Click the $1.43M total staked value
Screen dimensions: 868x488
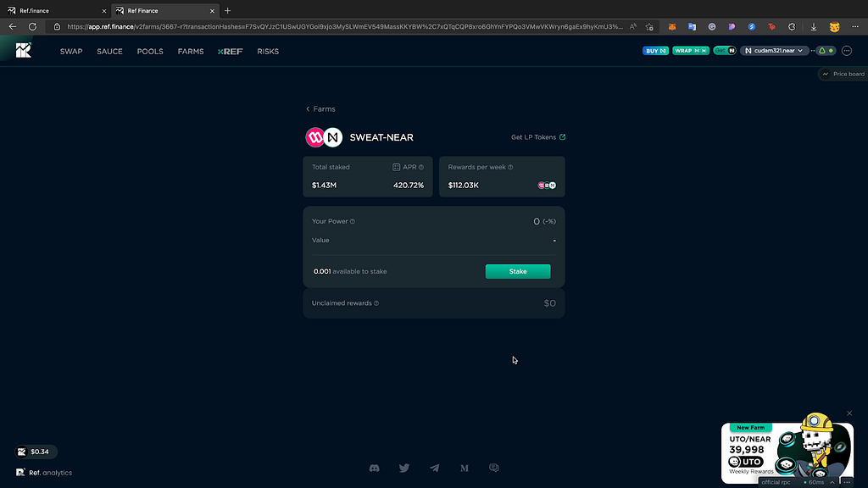click(324, 186)
